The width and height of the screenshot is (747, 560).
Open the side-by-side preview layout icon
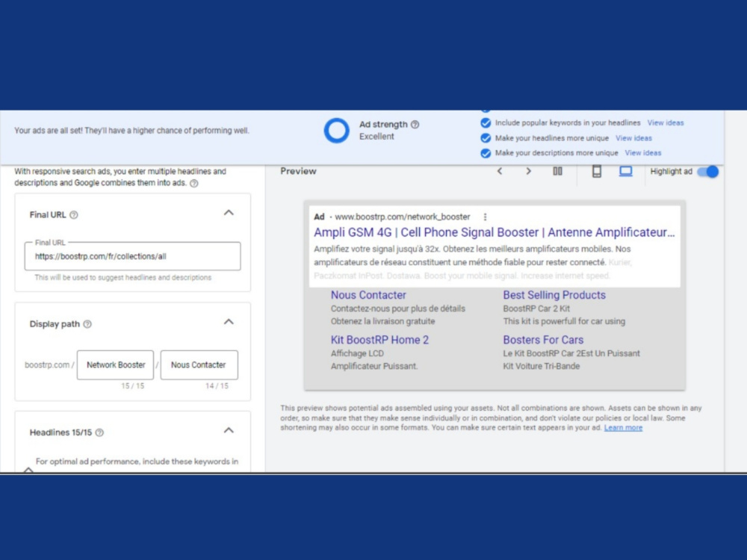pos(557,171)
